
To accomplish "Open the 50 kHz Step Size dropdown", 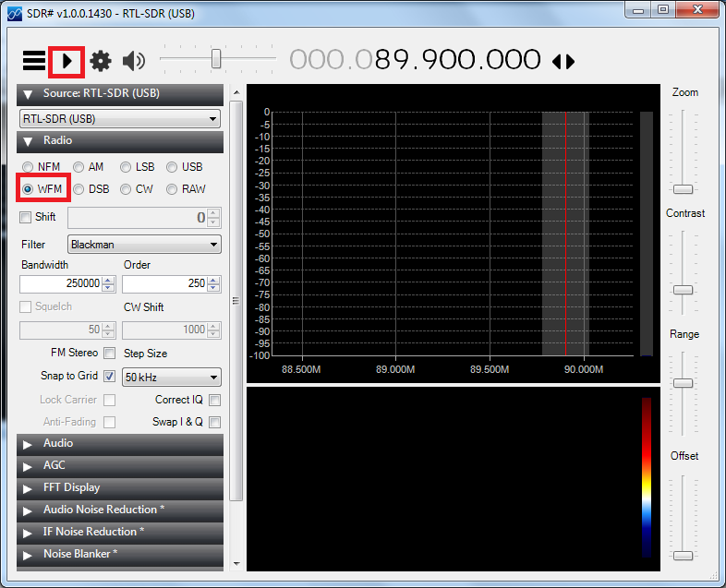I will (x=171, y=377).
